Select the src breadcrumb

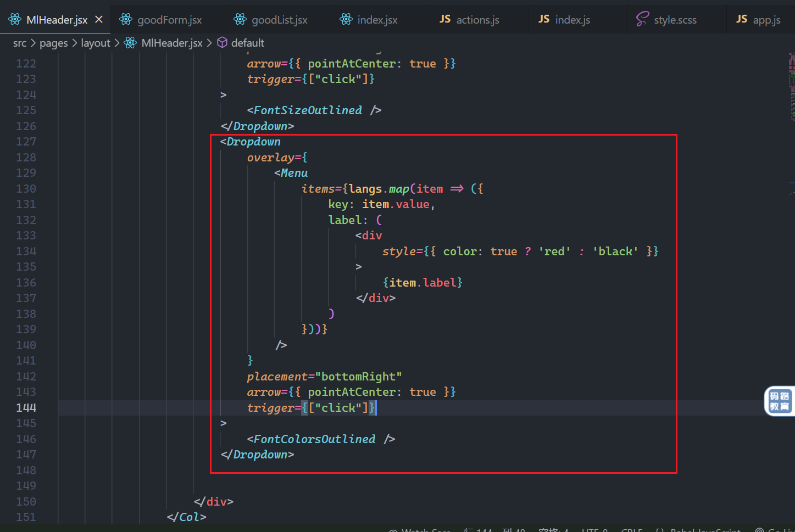coord(20,43)
